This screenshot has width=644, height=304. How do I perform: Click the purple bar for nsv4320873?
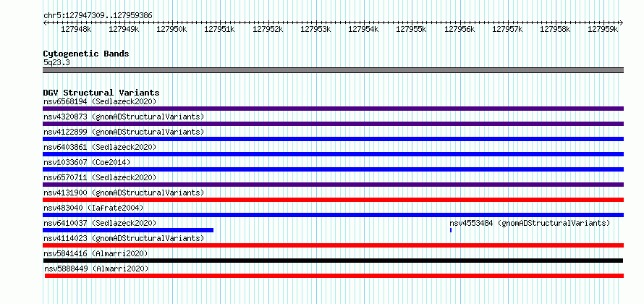pyautogui.click(x=333, y=124)
